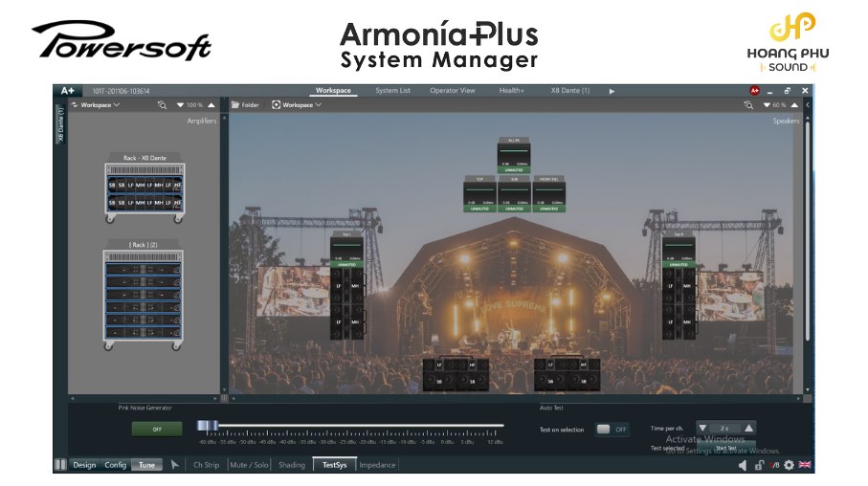Select the FRONT FILL group module

pyautogui.click(x=548, y=194)
